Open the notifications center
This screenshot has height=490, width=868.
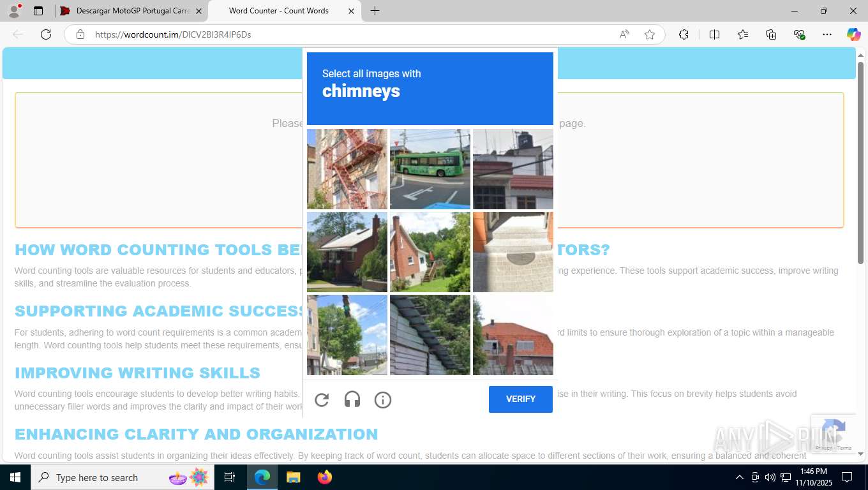click(x=847, y=477)
